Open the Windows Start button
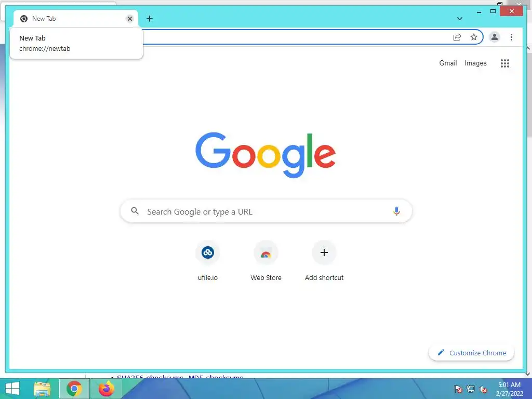This screenshot has height=399, width=532. [x=12, y=389]
